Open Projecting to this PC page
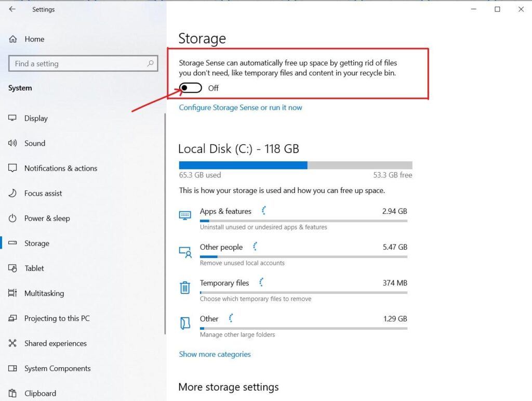Image resolution: width=532 pixels, height=401 pixels. 83,318
